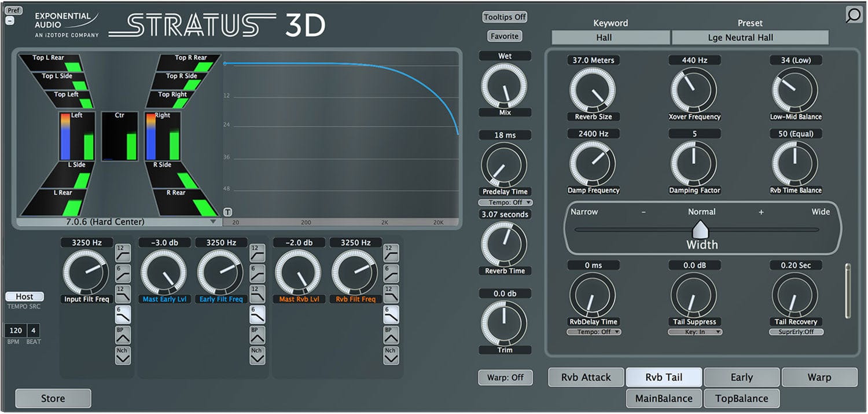Viewport: 868px width, 414px height.
Task: Open Pref preferences button
Action: (14, 10)
